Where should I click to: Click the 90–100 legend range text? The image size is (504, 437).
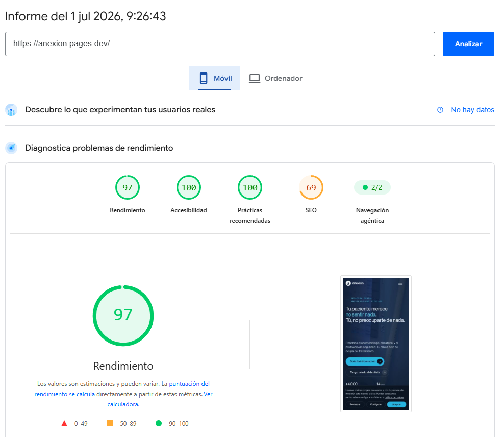(179, 424)
